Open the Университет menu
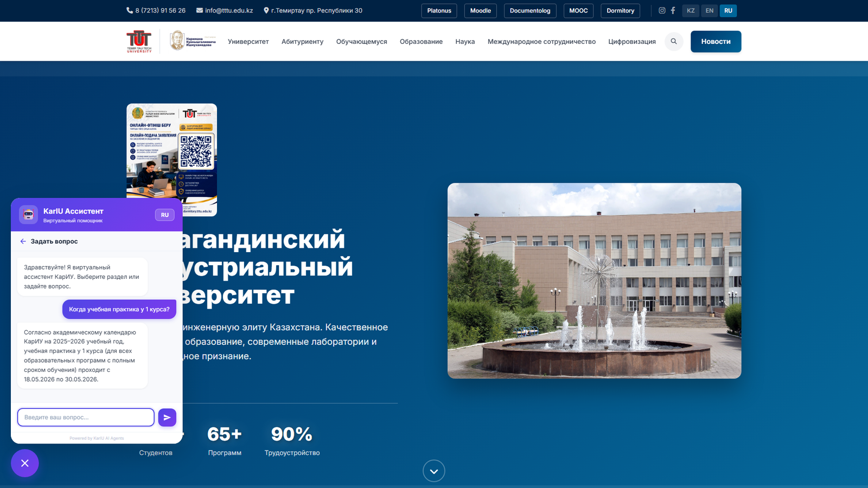The image size is (868, 488). (248, 42)
